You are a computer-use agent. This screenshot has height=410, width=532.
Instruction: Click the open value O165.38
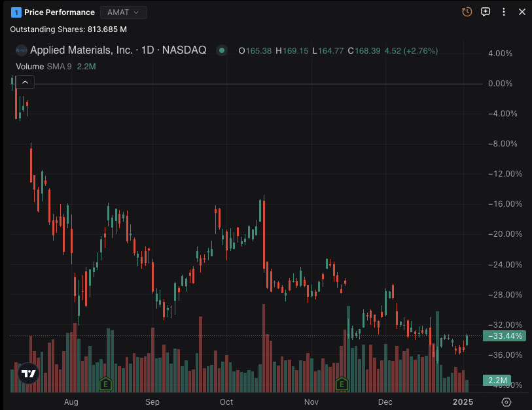click(x=255, y=51)
